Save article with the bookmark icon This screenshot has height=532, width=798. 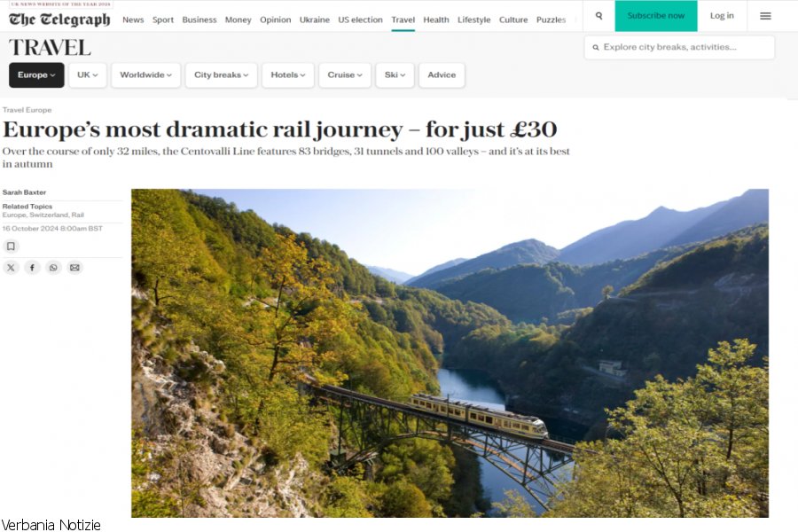click(x=11, y=246)
